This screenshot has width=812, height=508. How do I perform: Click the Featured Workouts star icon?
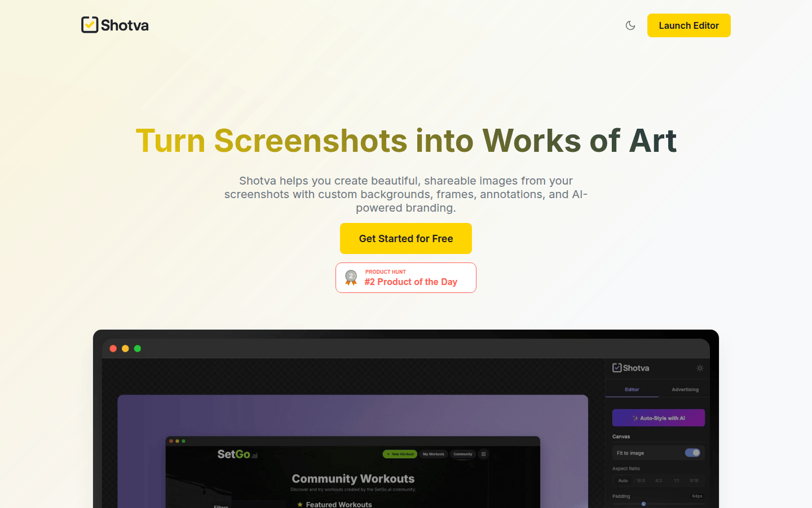pos(300,505)
